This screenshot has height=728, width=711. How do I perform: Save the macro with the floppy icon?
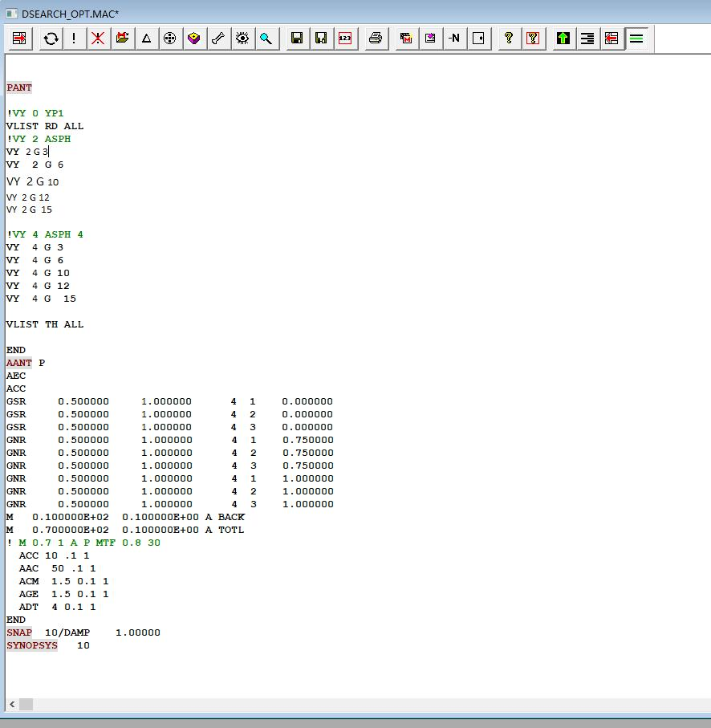[297, 38]
